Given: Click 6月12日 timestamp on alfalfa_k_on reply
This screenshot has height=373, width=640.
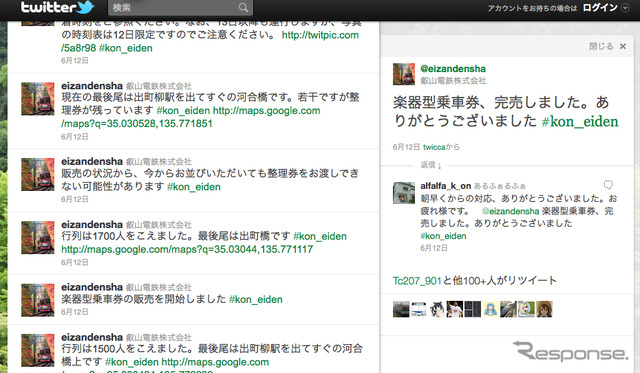Looking at the screenshot, I should [x=434, y=248].
